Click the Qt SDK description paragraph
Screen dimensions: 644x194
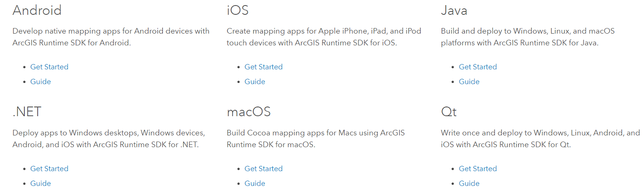tap(540, 139)
